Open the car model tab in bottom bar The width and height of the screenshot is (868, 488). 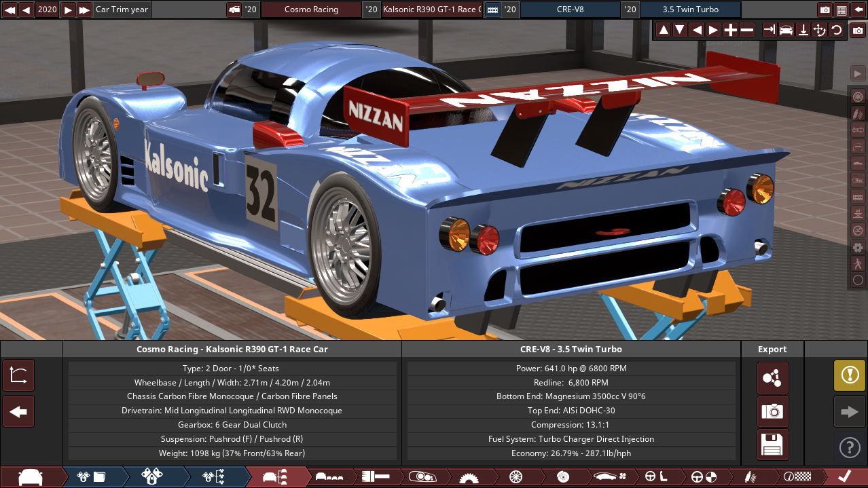click(31, 477)
